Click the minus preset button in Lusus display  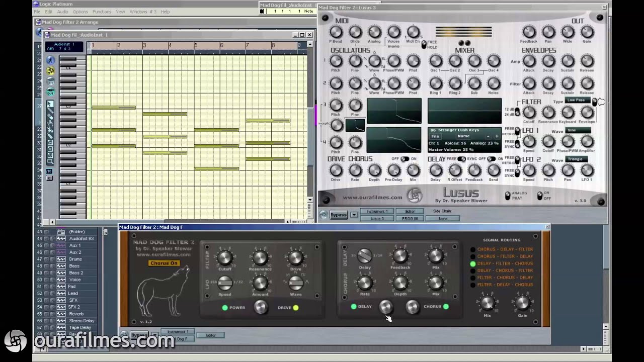point(488,136)
